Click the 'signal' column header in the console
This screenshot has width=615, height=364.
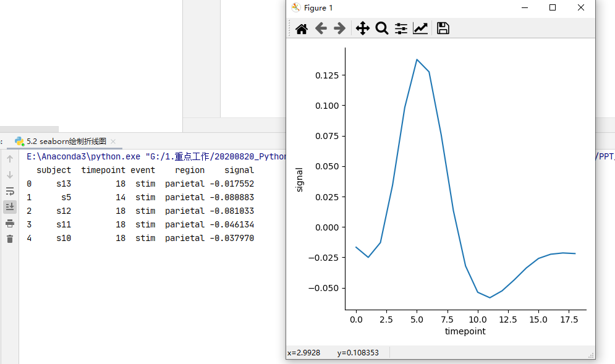pyautogui.click(x=239, y=170)
